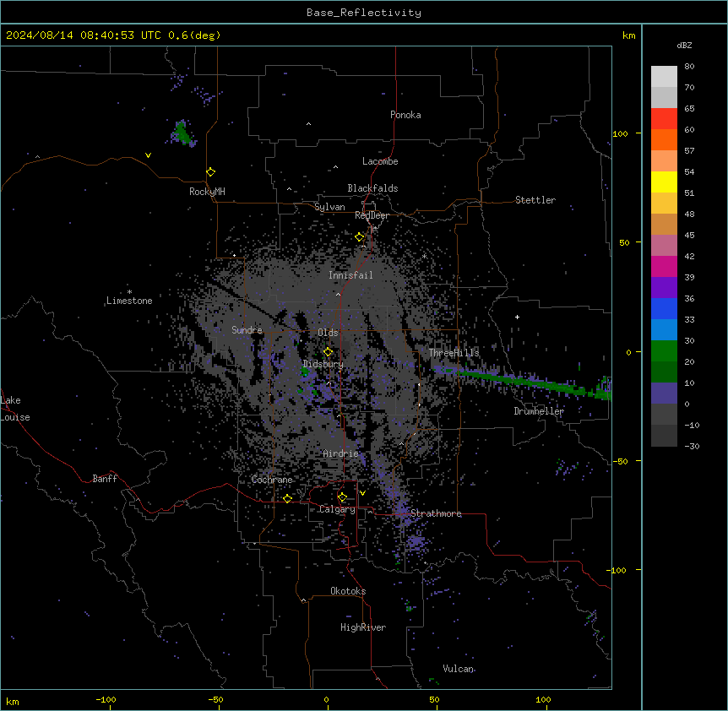This screenshot has height=711, width=728.
Task: Click the Sundre label
Action: pyautogui.click(x=247, y=330)
